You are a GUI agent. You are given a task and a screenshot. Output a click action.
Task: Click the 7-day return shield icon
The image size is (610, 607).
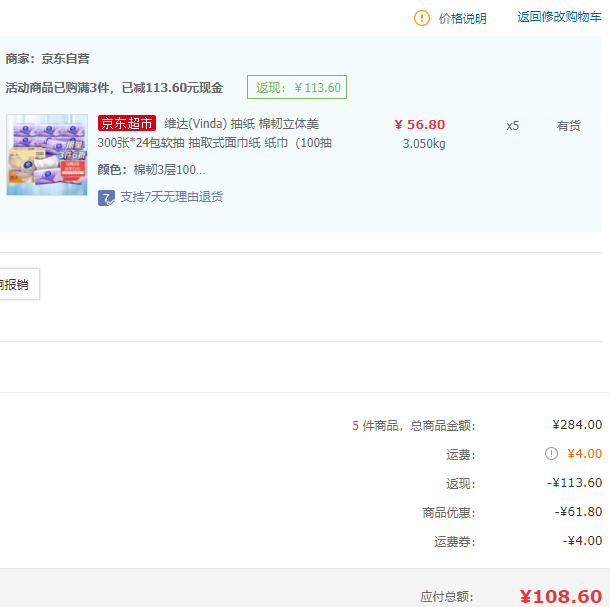click(x=106, y=198)
